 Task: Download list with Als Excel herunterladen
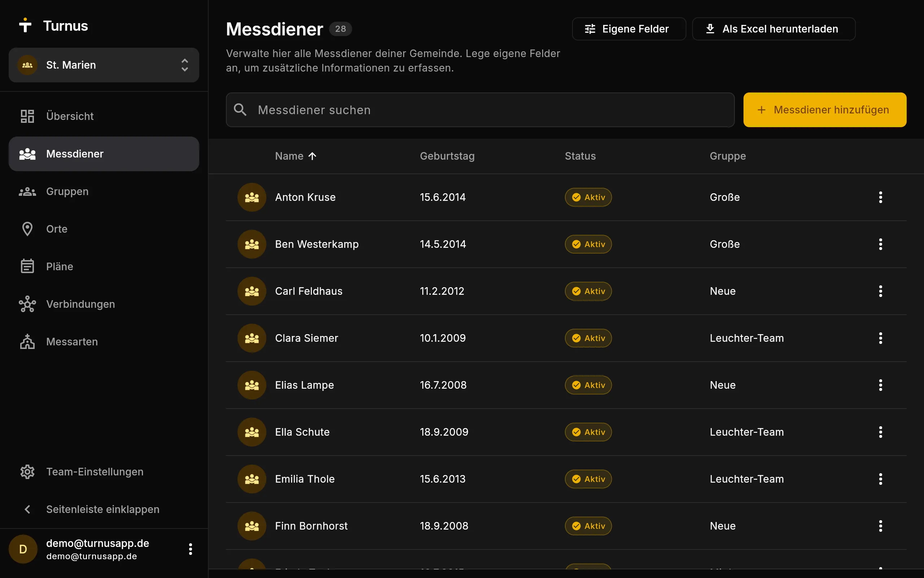pos(773,29)
